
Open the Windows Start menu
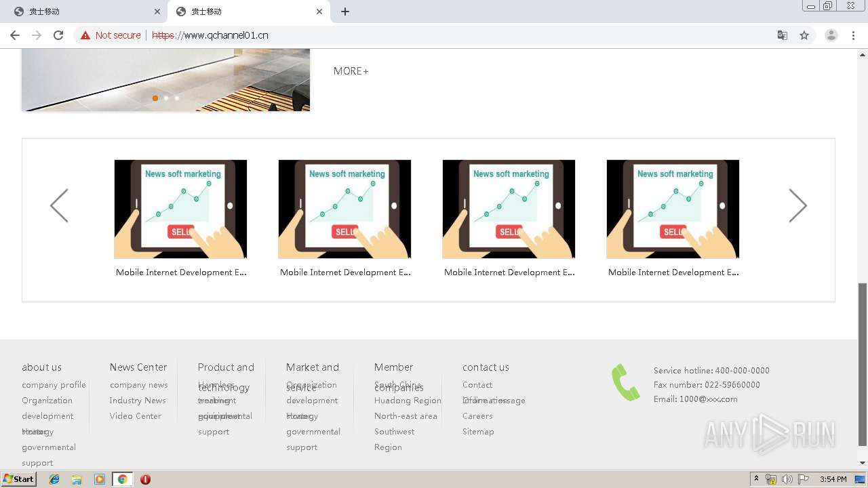(18, 479)
